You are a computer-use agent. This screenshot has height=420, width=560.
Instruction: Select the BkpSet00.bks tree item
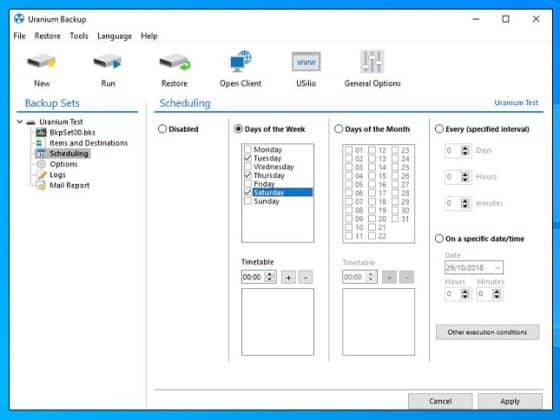coord(72,132)
